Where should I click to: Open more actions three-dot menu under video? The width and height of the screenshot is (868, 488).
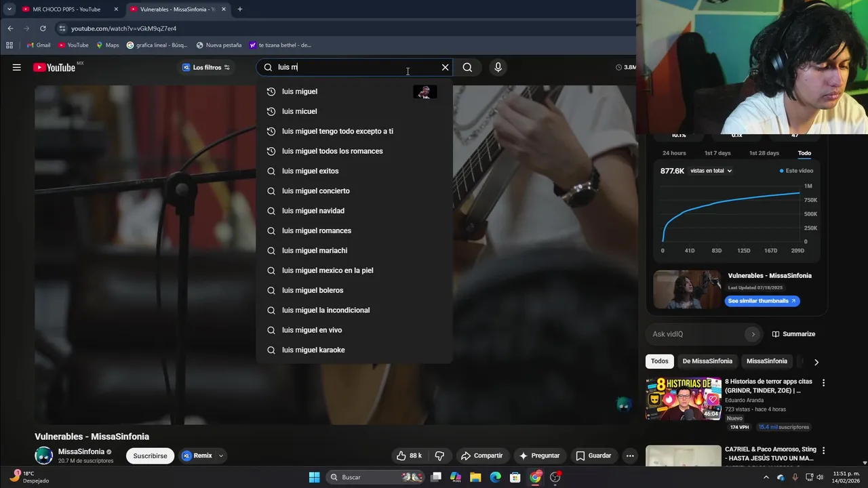[x=630, y=456]
